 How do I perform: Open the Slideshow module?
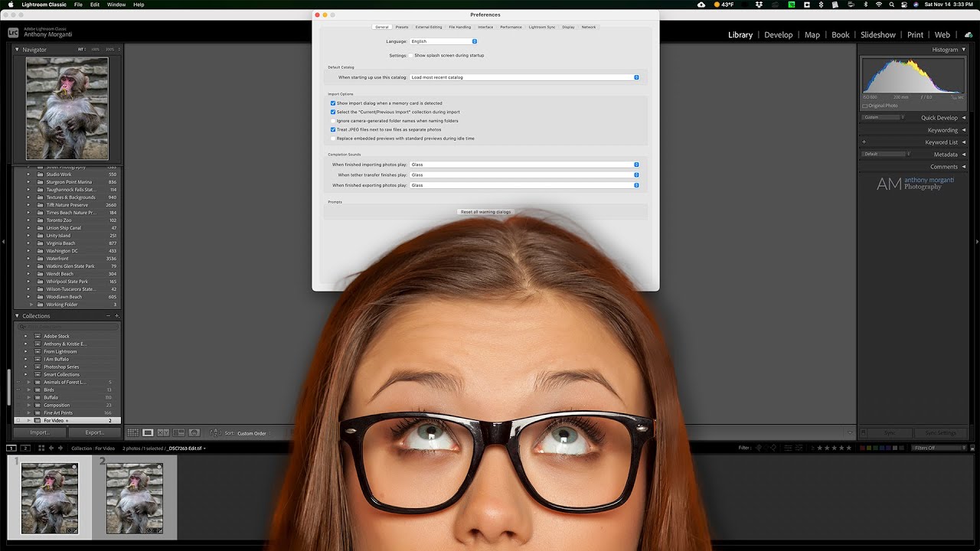click(878, 34)
